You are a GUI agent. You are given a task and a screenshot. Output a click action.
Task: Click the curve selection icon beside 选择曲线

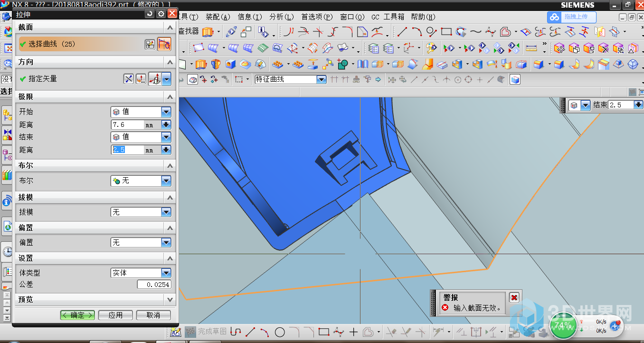[x=164, y=44]
